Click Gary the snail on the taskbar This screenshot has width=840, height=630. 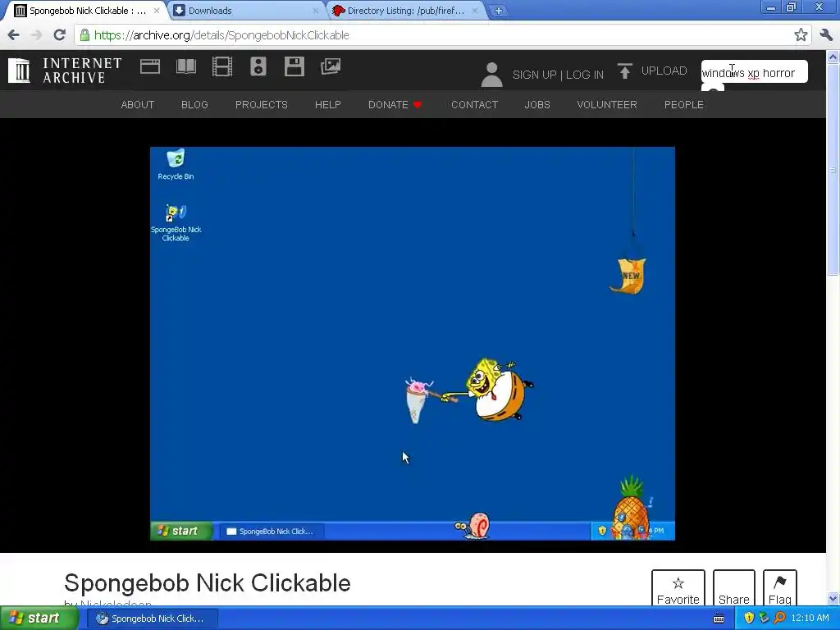pos(472,526)
